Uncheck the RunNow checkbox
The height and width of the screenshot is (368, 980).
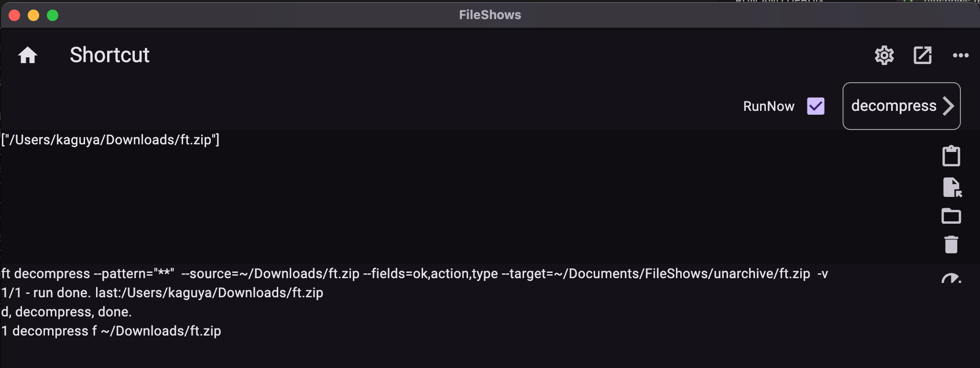tap(816, 106)
